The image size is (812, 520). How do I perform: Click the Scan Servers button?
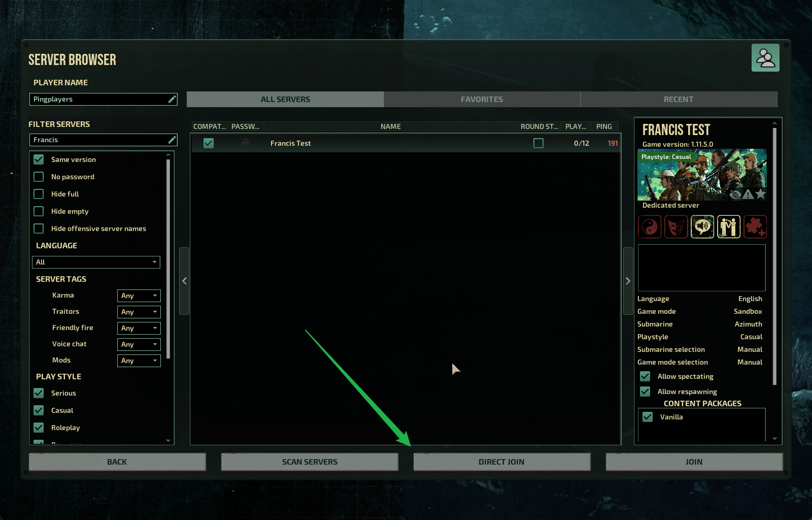coord(310,462)
